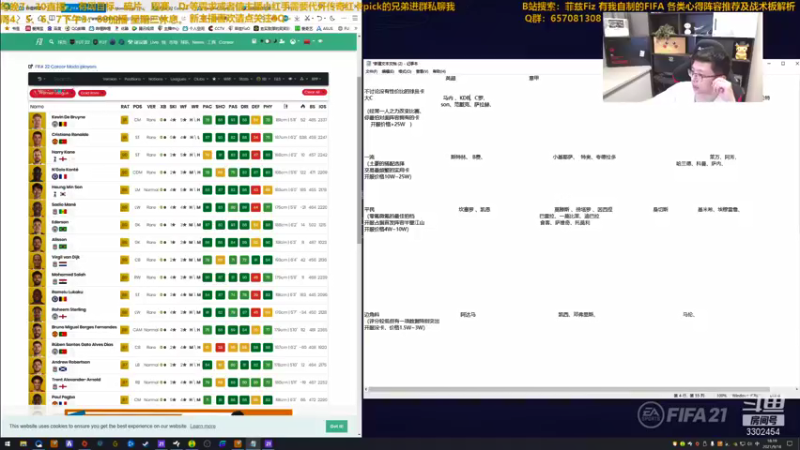Click Learn more in the cookie banner
This screenshot has height=450, width=800.
[203, 426]
